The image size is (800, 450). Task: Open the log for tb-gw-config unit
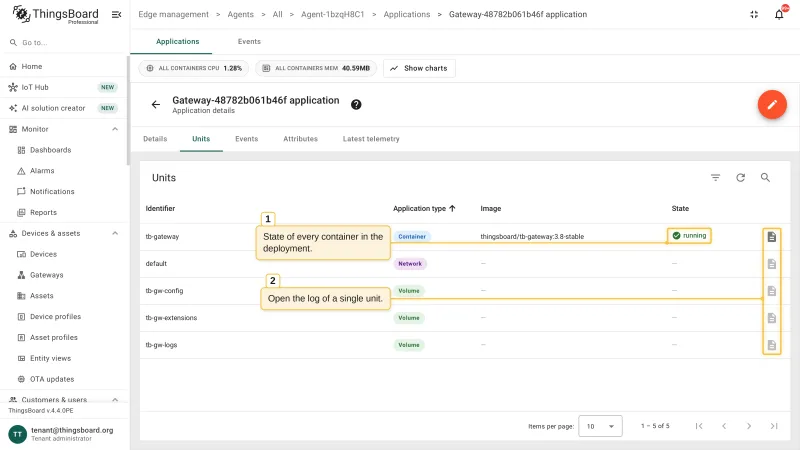pos(771,291)
